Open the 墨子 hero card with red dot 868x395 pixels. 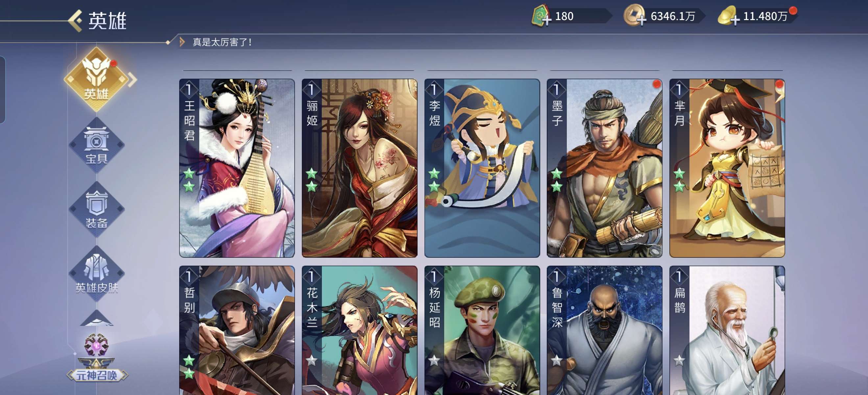(605, 168)
